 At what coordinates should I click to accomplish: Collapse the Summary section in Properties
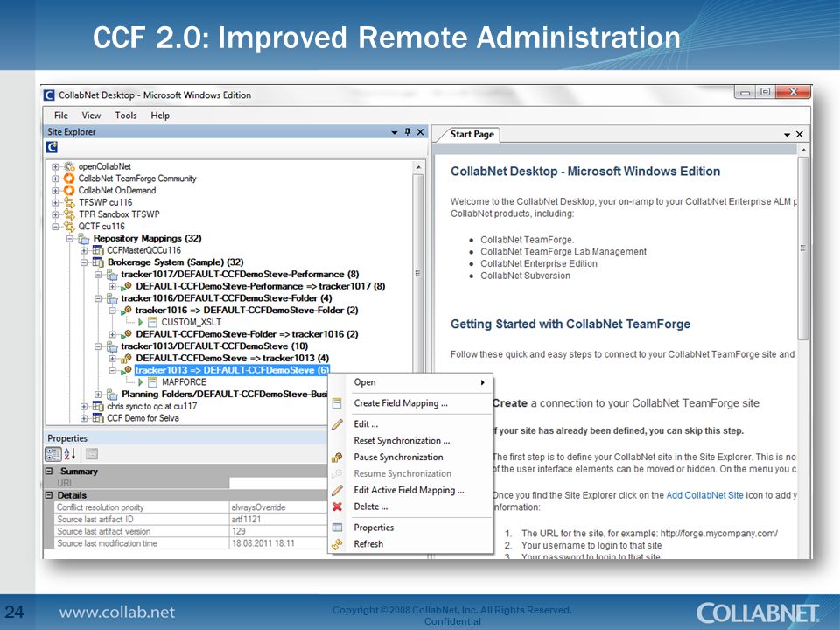tap(49, 472)
